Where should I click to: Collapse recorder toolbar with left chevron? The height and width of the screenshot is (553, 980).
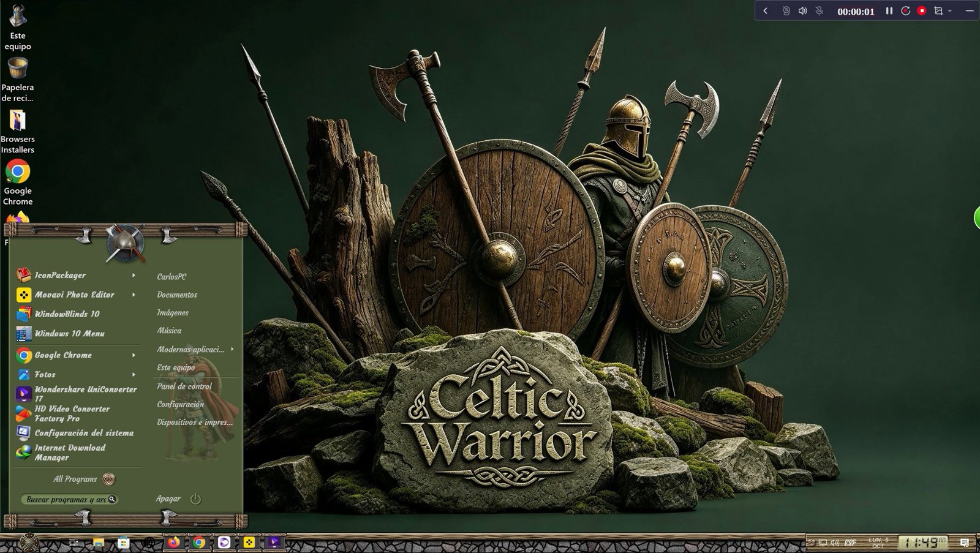pyautogui.click(x=765, y=11)
